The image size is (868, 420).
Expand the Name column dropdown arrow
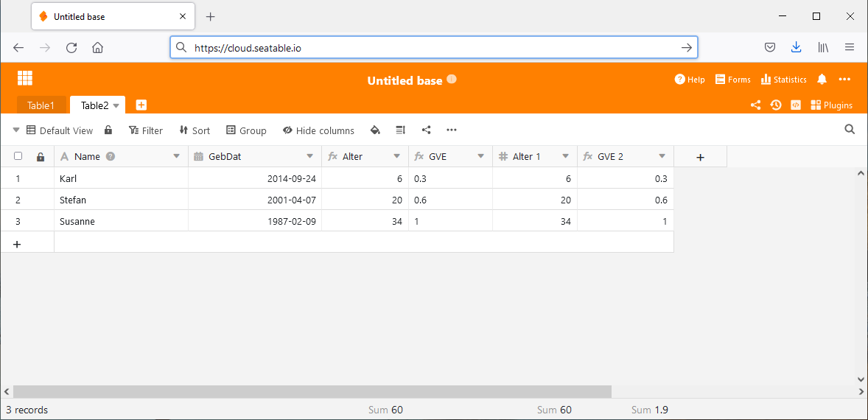coord(176,156)
